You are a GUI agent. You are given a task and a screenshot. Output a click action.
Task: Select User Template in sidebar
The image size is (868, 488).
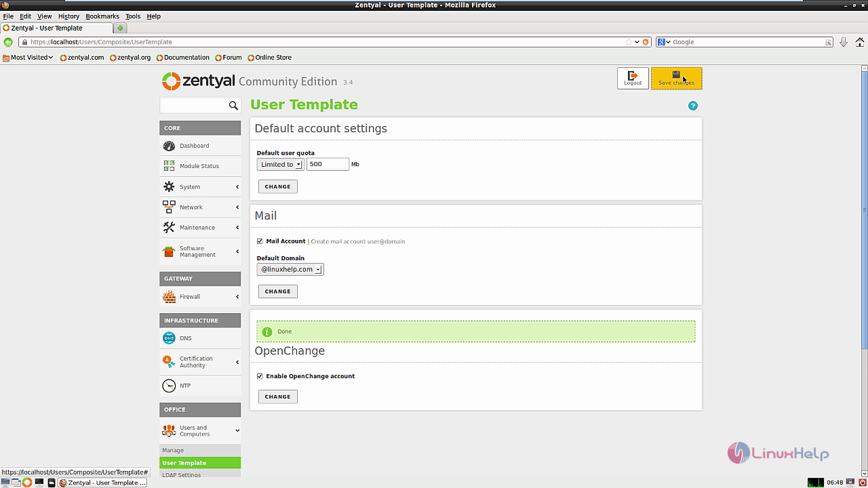(200, 463)
